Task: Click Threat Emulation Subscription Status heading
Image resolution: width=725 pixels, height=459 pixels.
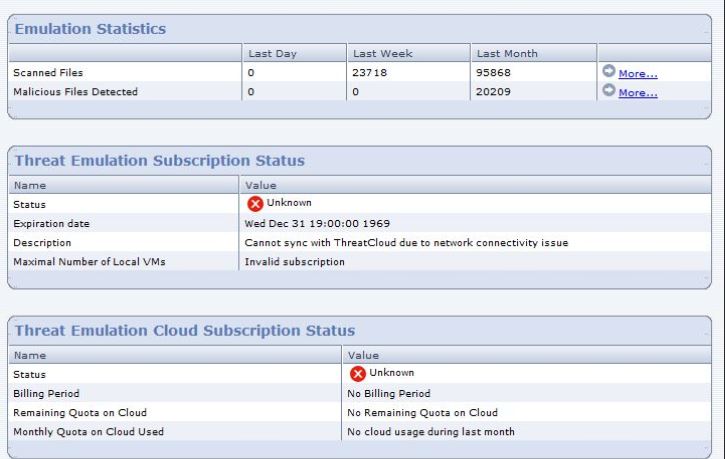Action: (x=160, y=160)
